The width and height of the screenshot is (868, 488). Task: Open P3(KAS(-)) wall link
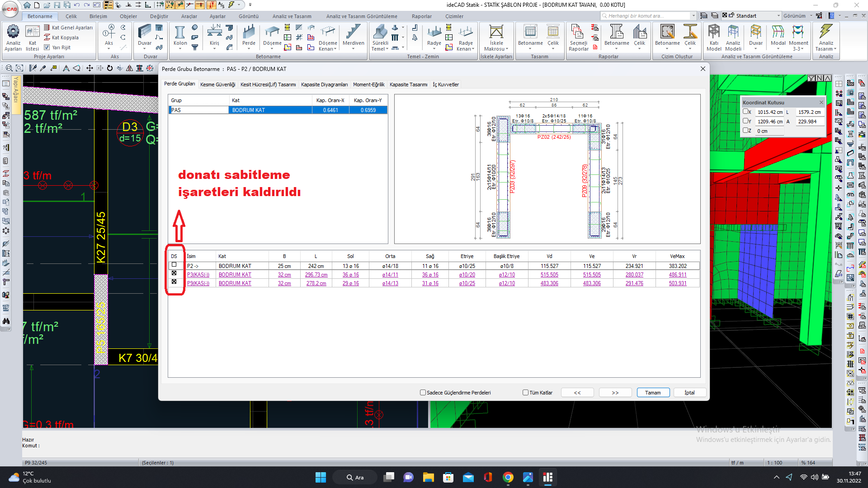(198, 275)
